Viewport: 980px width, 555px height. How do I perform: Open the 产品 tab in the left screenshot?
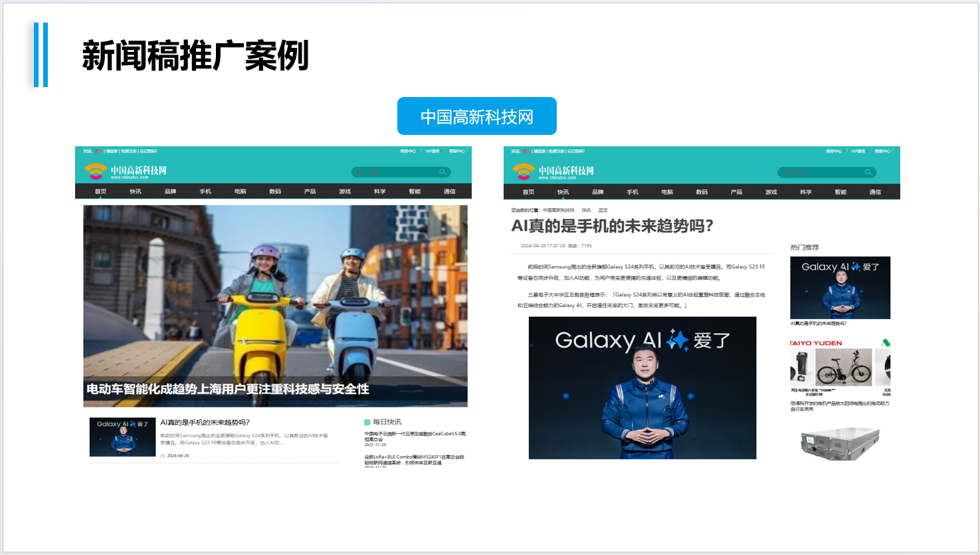(x=310, y=191)
